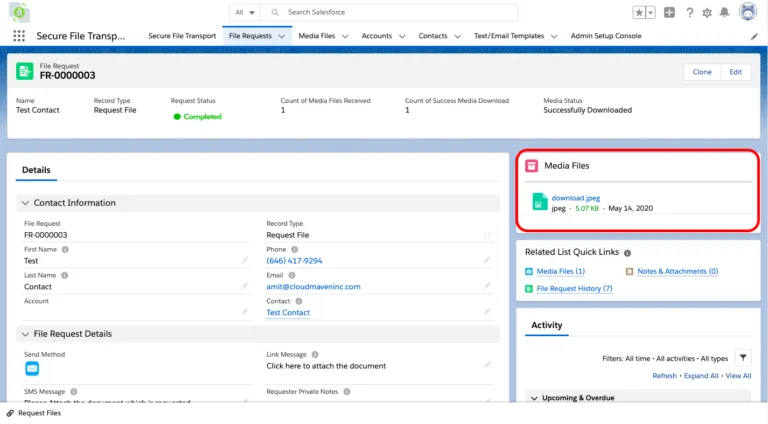Expand the Media Files tab menu chevron
Screen dimensions: 768x424
[x=345, y=36]
